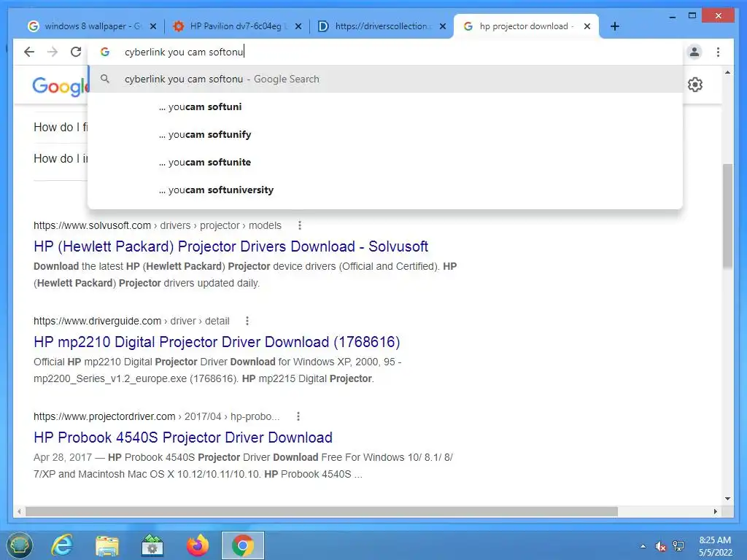Choose the 'youcam softuni' suggestion
Viewport: 747px width, 560px height.
pyautogui.click(x=385, y=106)
